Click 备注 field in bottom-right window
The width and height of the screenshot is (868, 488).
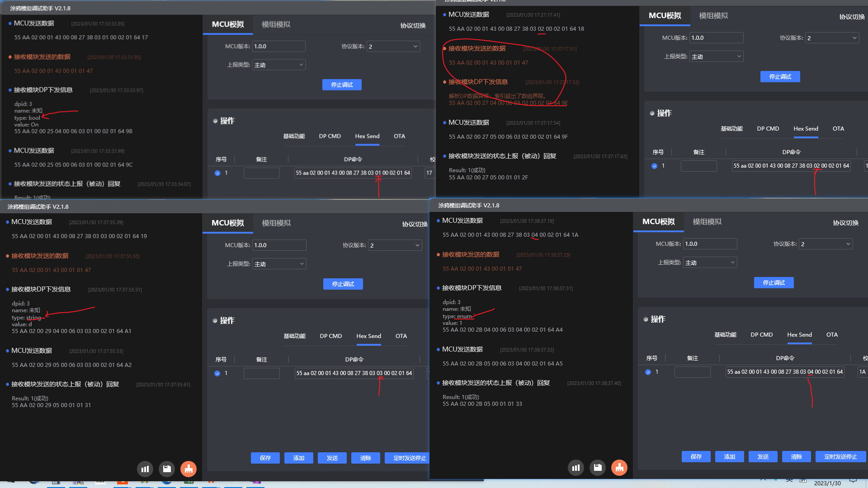(x=692, y=372)
